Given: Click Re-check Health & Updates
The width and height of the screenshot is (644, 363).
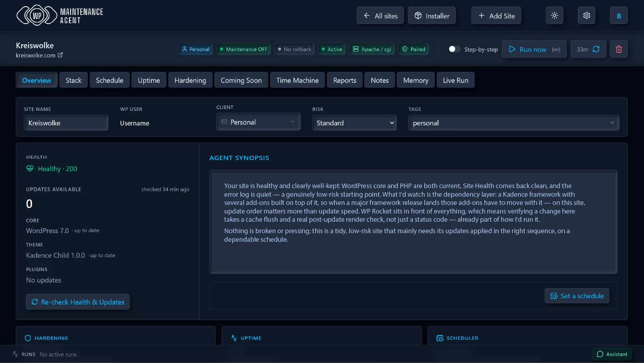Looking at the screenshot, I should pyautogui.click(x=78, y=302).
